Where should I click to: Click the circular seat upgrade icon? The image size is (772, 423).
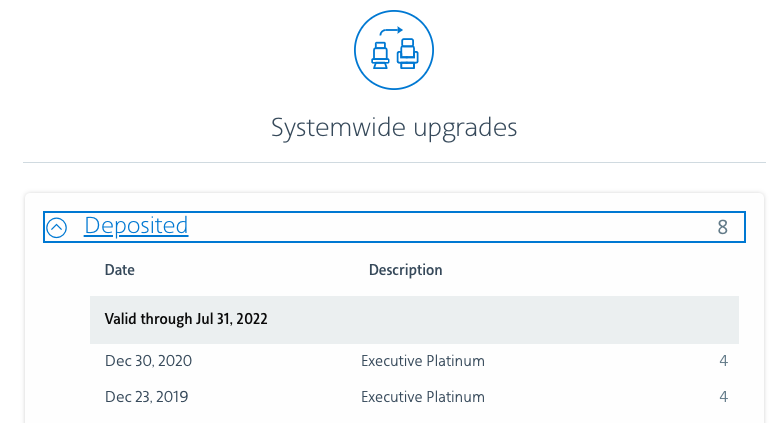point(394,49)
